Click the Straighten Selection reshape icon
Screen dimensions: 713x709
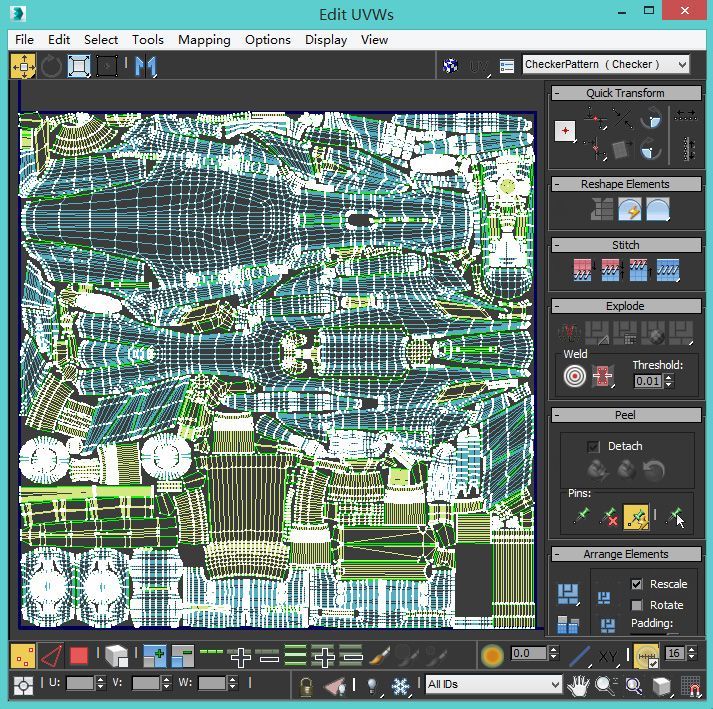602,209
